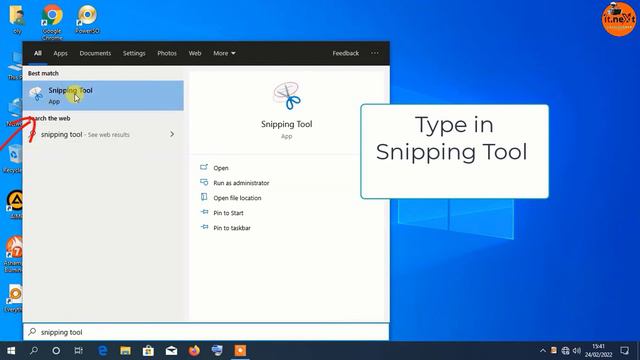Open the clock and date display
This screenshot has height=360, width=640.
coord(598,351)
